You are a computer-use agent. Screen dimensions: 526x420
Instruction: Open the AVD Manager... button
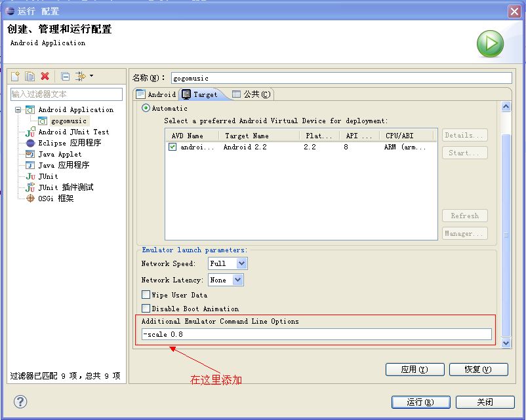pos(464,233)
